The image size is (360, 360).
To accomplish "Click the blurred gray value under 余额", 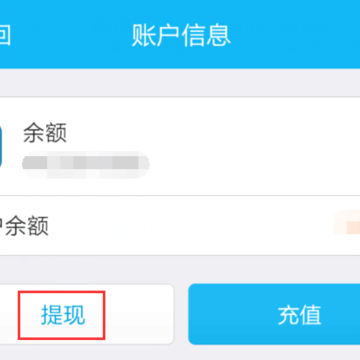I will [x=86, y=165].
